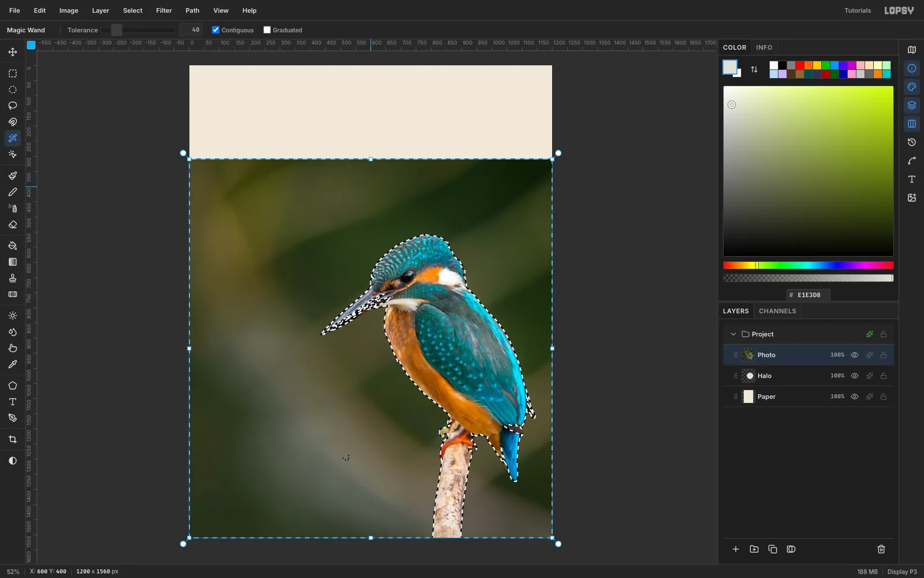The height and width of the screenshot is (578, 924).
Task: Select the Clone Stamp tool
Action: click(13, 278)
